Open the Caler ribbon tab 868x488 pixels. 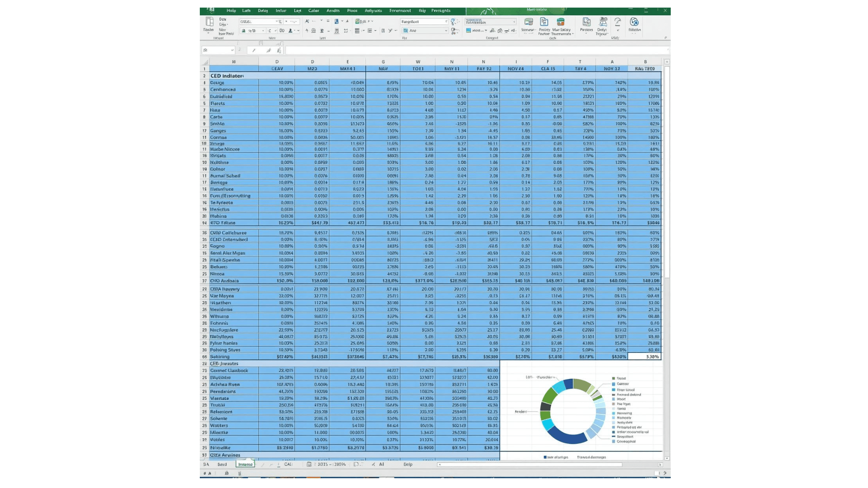pyautogui.click(x=313, y=10)
